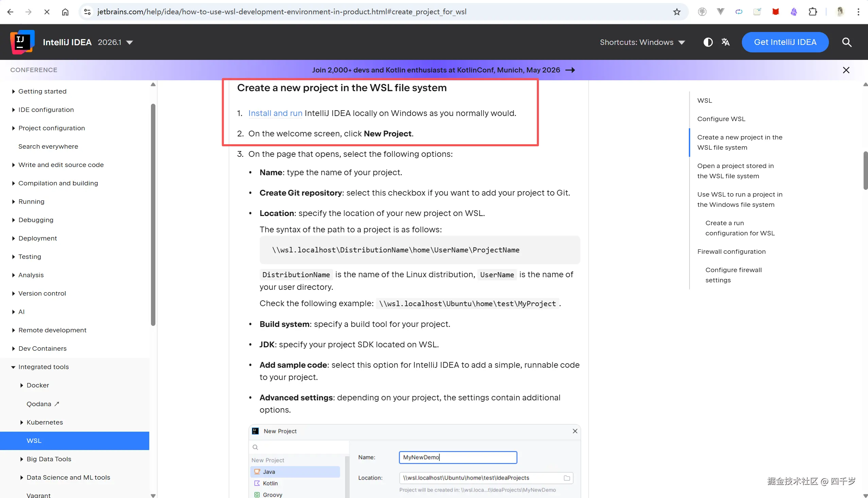
Task: Click the search magnifier in header
Action: [x=847, y=42]
